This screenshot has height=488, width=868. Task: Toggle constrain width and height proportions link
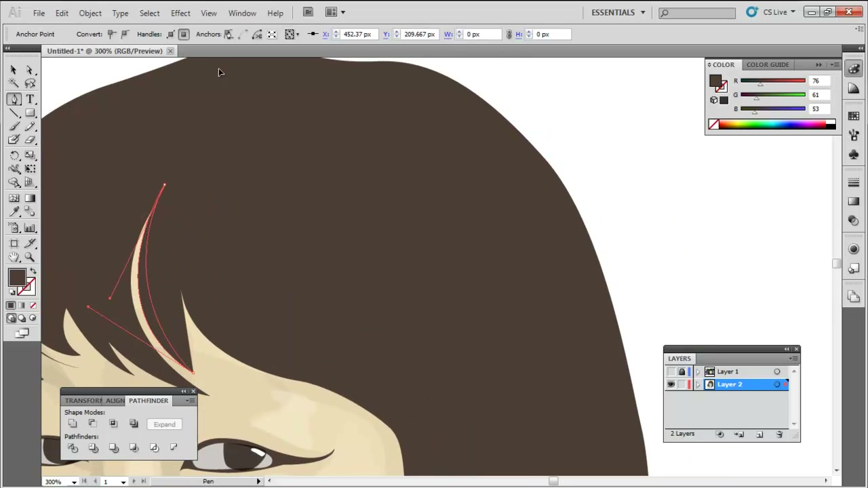[x=509, y=34]
